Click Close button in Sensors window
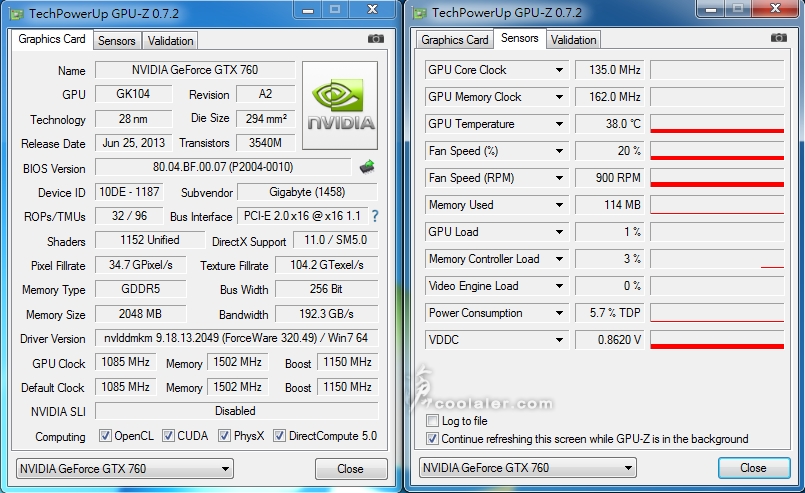The width and height of the screenshot is (805, 493). click(754, 467)
